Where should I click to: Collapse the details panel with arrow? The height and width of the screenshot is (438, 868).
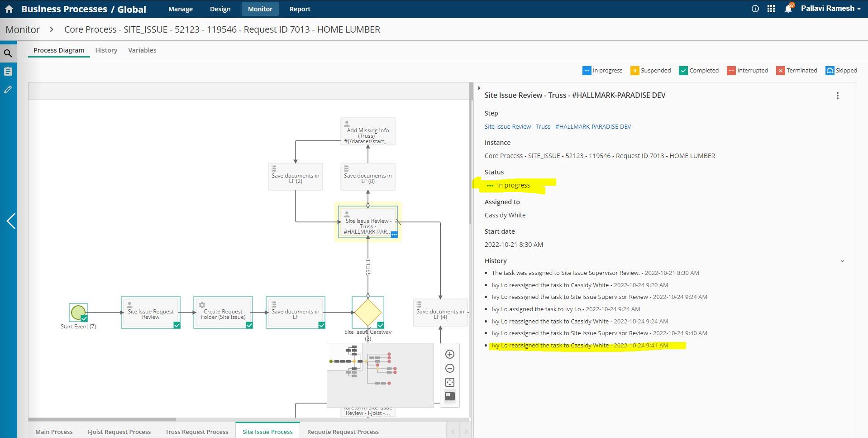click(479, 88)
